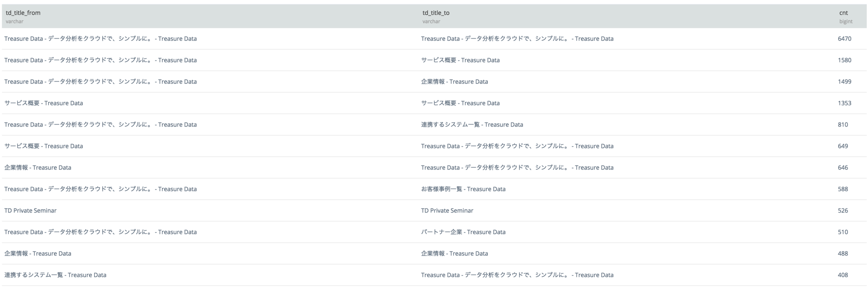Click td_title_to 'サービス概要' in the 1353 row
868x292 pixels.
click(460, 103)
